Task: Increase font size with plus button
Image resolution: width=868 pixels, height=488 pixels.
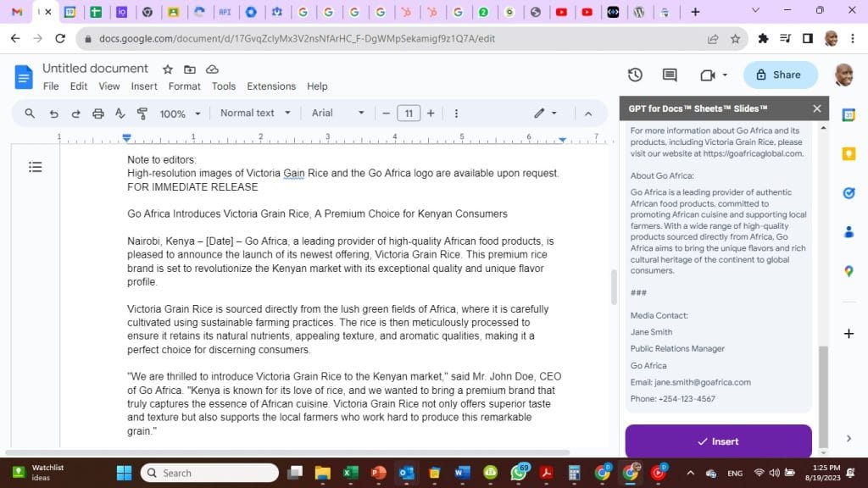Action: click(431, 114)
